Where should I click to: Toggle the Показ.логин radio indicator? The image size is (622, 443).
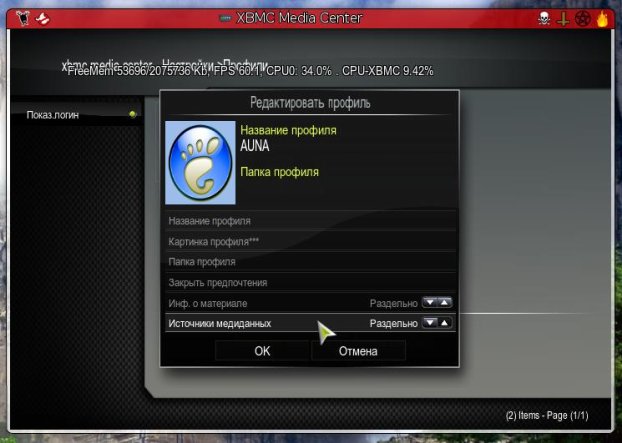(x=133, y=115)
